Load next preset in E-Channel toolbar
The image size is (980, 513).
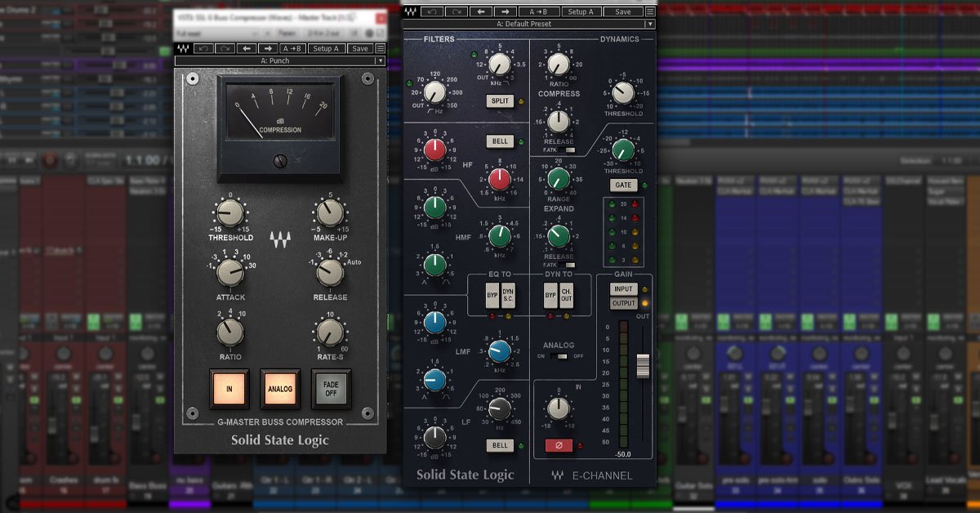[506, 11]
